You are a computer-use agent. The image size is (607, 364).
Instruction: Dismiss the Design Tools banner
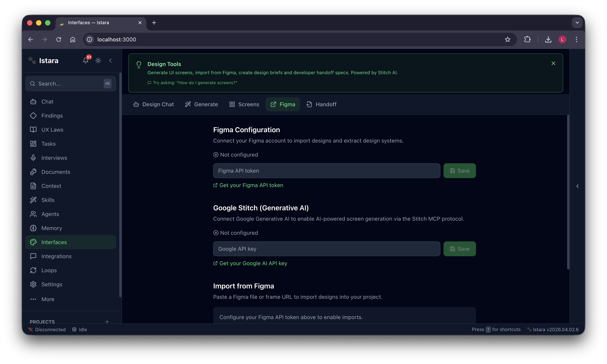[x=553, y=63]
